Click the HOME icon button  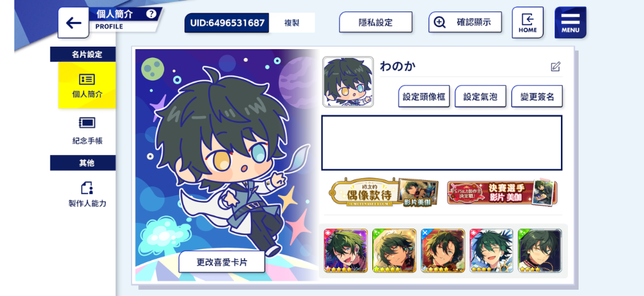click(x=528, y=23)
